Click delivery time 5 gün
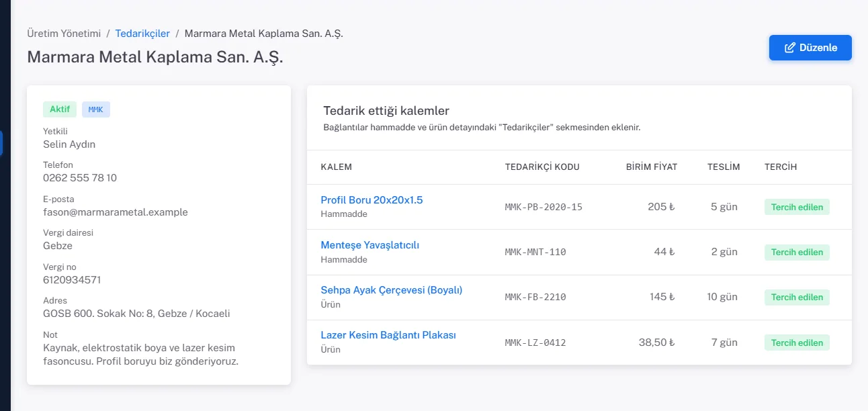868x411 pixels. pyautogui.click(x=724, y=207)
